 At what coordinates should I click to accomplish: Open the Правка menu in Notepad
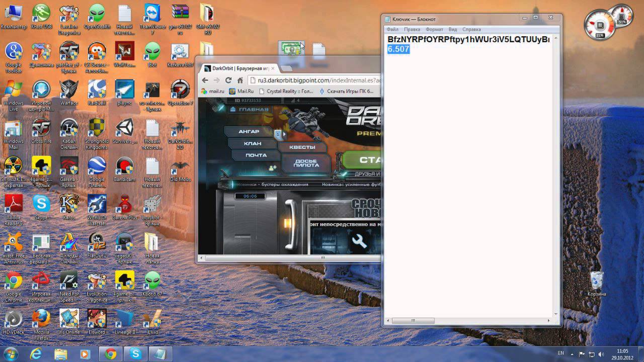[412, 30]
